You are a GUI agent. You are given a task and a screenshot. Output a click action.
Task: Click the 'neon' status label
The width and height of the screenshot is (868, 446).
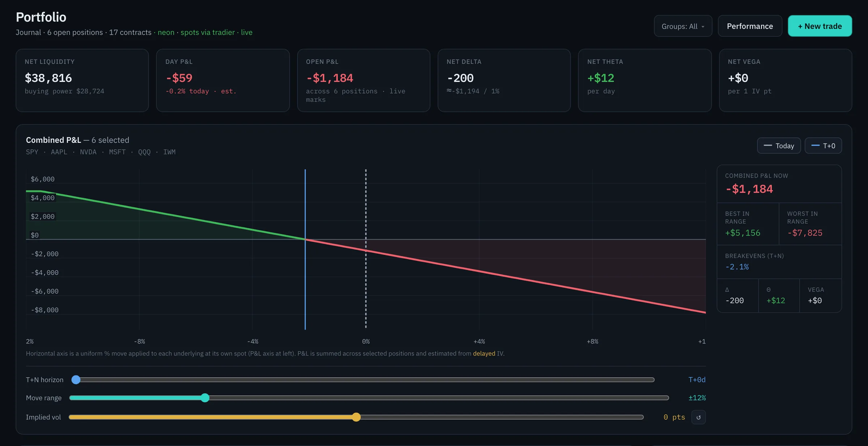[166, 33]
